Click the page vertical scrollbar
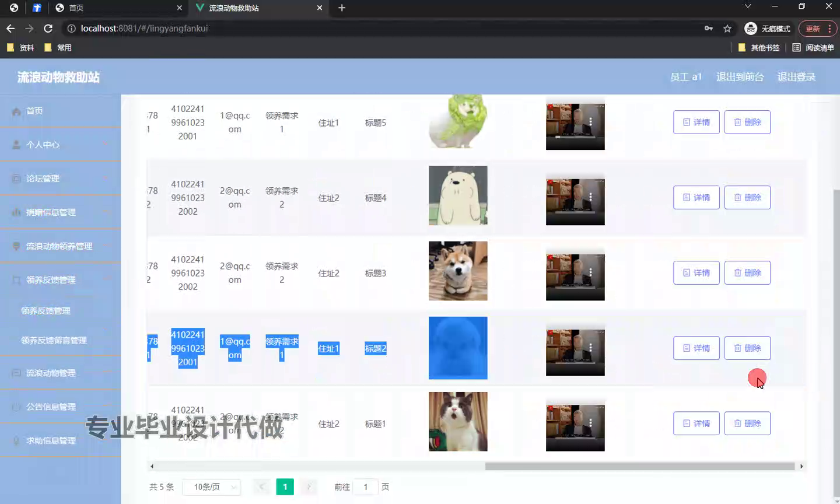This screenshot has height=504, width=840. click(836, 344)
